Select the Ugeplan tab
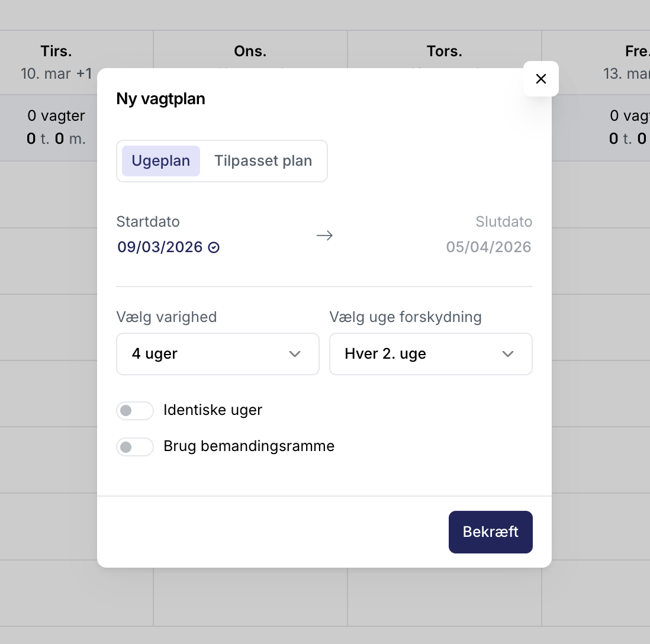Image resolution: width=650 pixels, height=644 pixels. pyautogui.click(x=161, y=161)
